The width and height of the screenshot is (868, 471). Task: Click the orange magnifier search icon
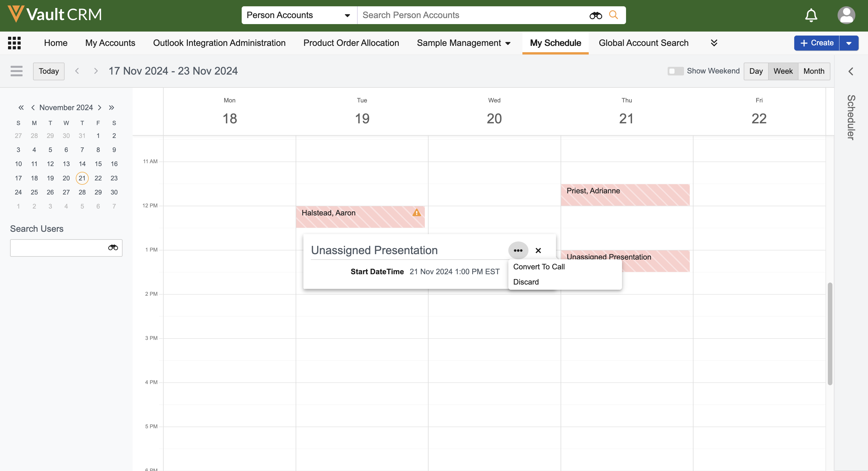pos(613,15)
